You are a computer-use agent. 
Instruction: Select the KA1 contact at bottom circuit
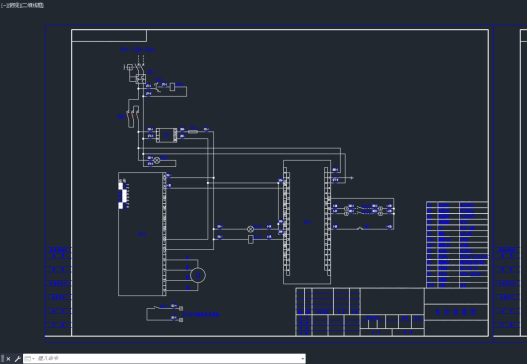click(x=157, y=307)
